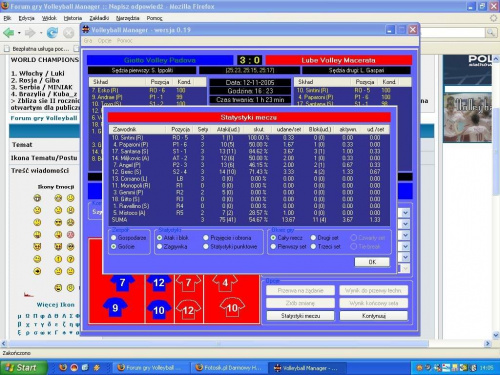This screenshot has height=375, width=500.
Task: Click the skut. column header
Action: point(258,129)
